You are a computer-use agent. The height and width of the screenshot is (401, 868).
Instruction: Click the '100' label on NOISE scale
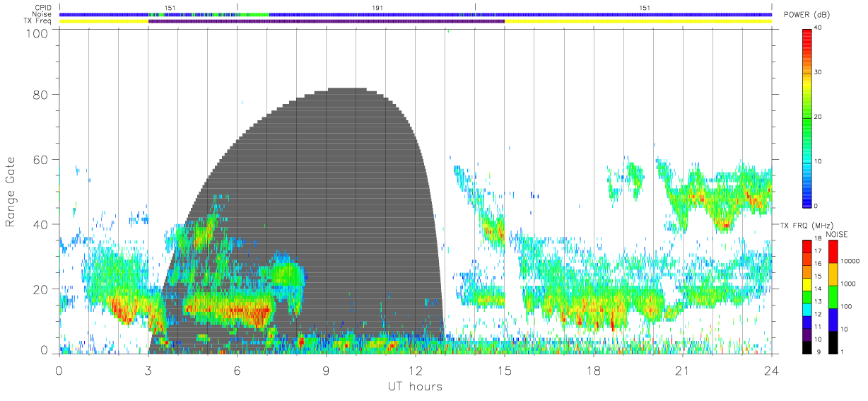click(x=847, y=306)
